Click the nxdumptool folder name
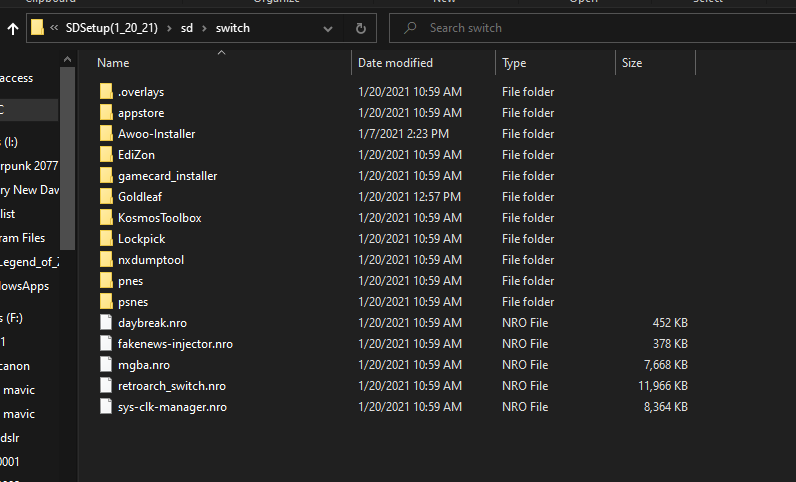Screen dimensions: 796x482 tap(151, 260)
